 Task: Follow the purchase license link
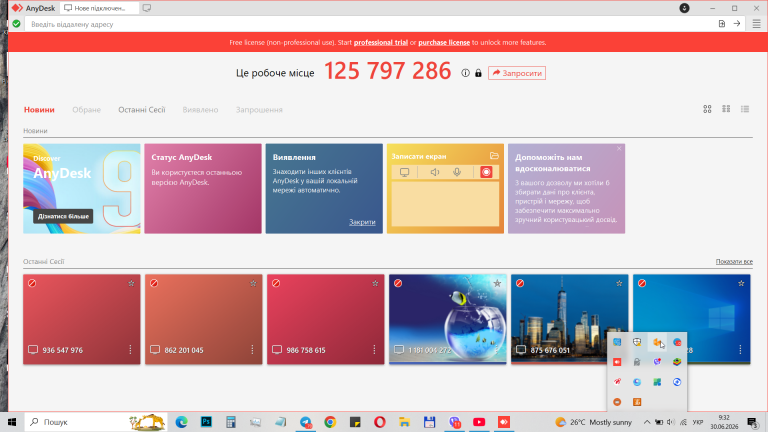coord(444,43)
